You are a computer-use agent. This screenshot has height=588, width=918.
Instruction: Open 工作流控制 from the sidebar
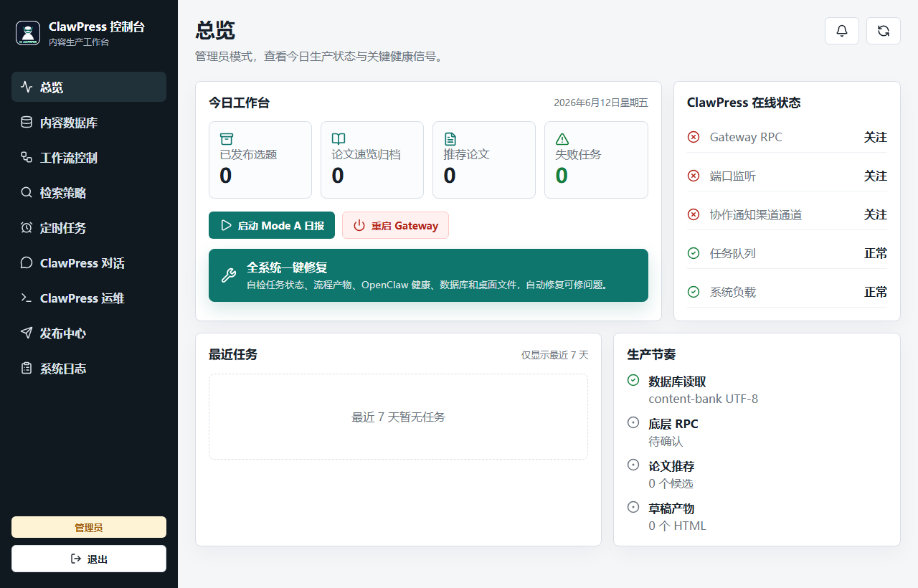click(89, 157)
